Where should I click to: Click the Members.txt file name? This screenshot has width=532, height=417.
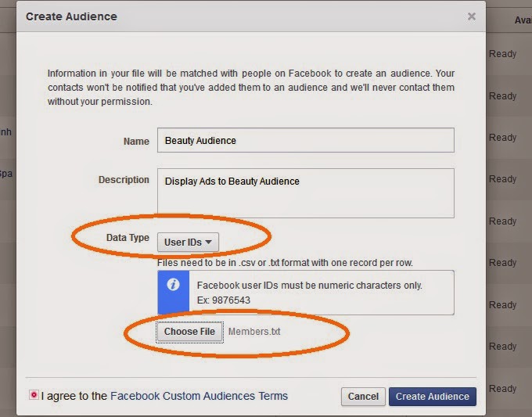point(254,332)
